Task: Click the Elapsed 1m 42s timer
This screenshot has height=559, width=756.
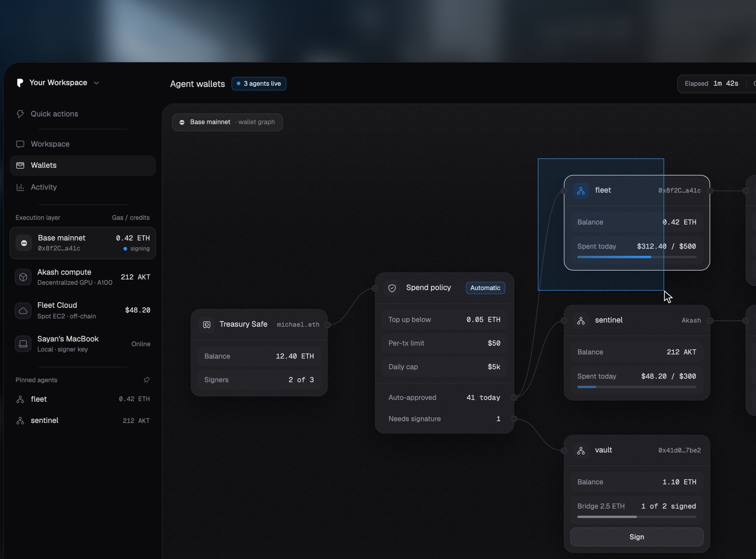Action: tap(711, 83)
